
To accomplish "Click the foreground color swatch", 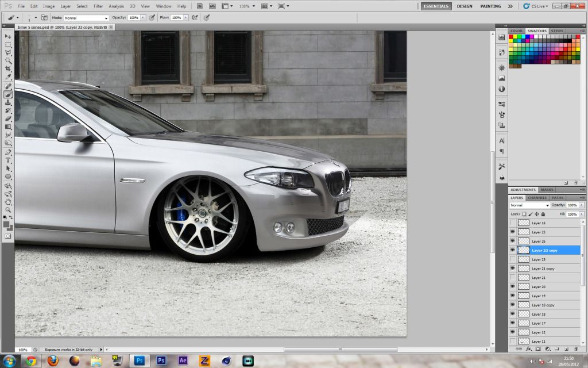I will click(x=6, y=225).
